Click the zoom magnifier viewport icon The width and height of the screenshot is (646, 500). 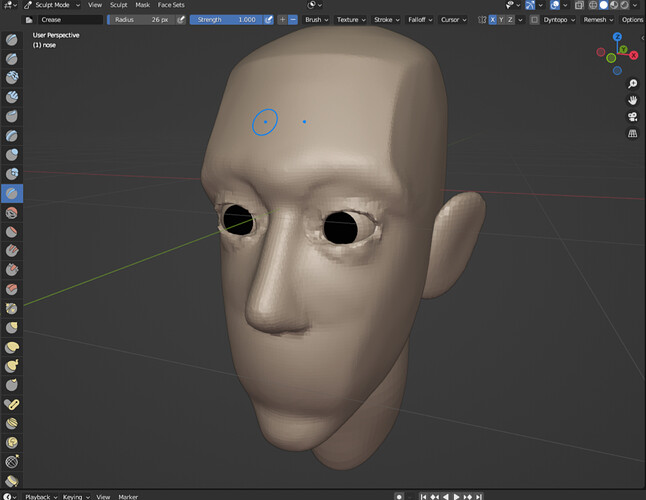632,84
